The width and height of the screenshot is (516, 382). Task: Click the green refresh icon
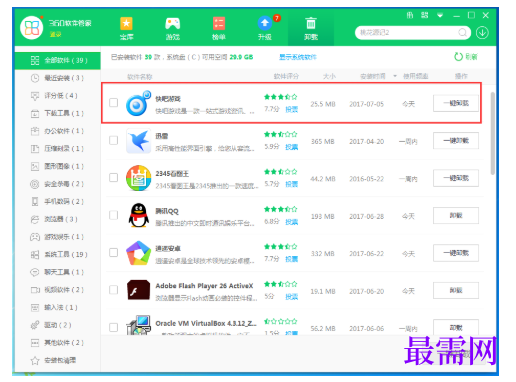(459, 57)
